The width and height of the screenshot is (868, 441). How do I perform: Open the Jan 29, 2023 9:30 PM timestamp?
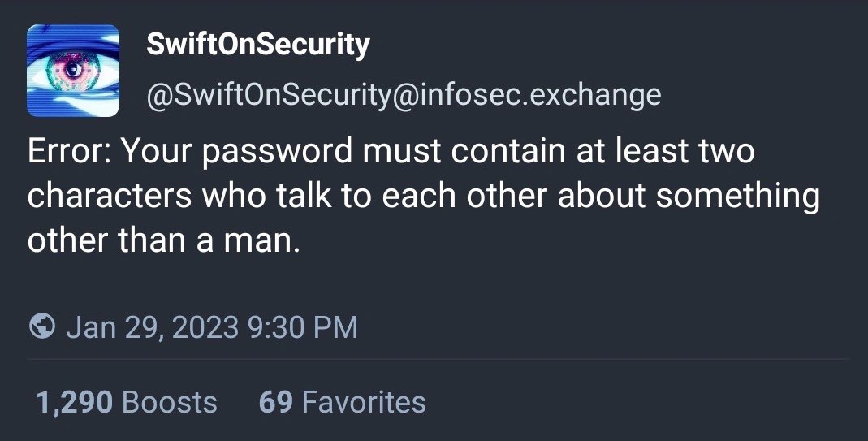[x=211, y=327]
